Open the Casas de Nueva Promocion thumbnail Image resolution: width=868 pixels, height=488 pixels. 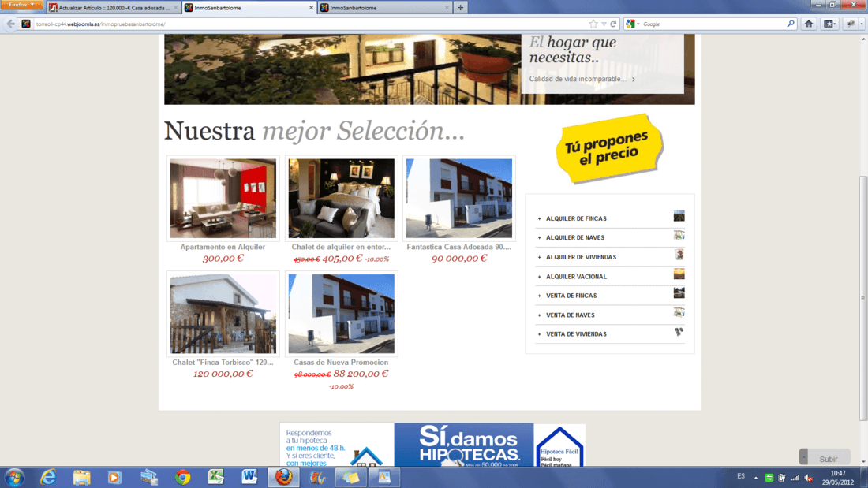pyautogui.click(x=341, y=314)
